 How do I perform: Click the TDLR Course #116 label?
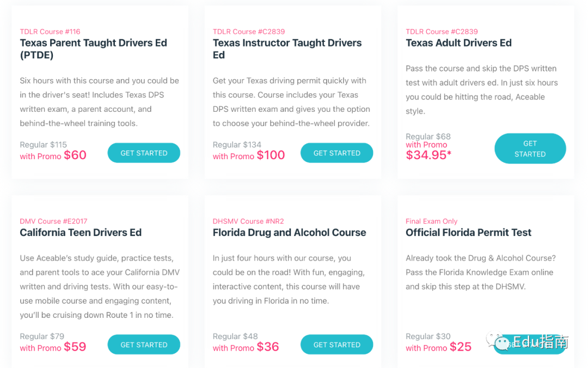tap(50, 32)
